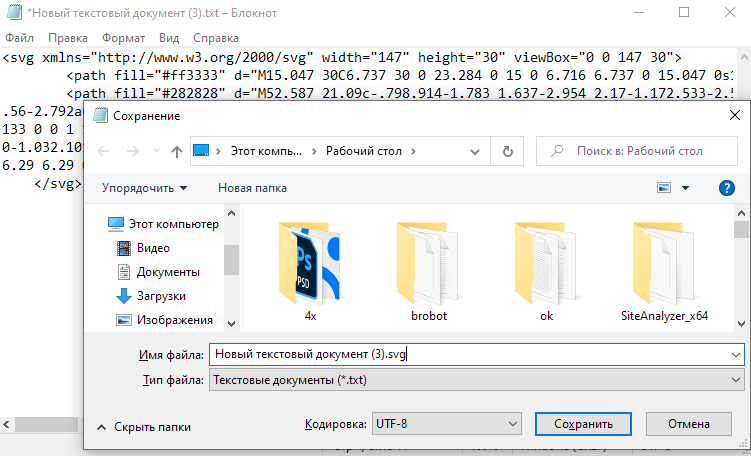Change view with the view mode icon

click(664, 188)
